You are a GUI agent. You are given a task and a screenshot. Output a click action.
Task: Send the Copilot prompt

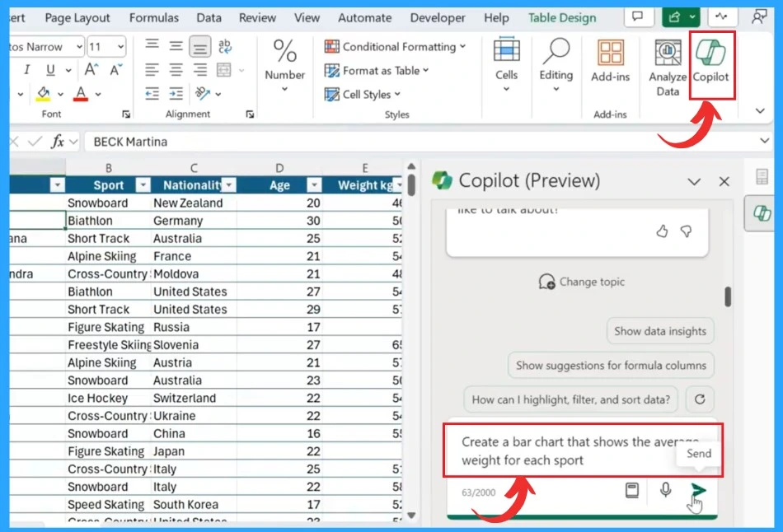coord(698,491)
